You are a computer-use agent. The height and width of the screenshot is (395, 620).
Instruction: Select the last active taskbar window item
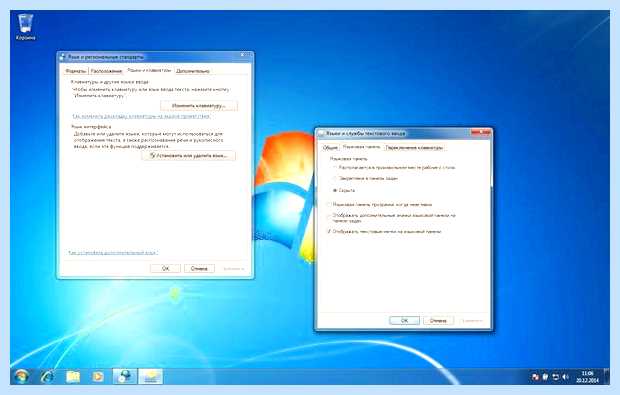pyautogui.click(x=150, y=376)
